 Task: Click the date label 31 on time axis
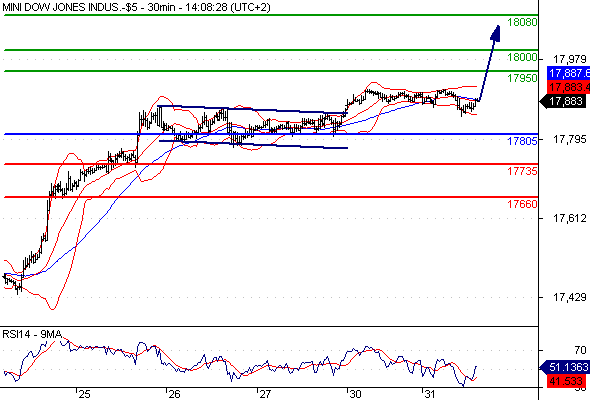429,394
